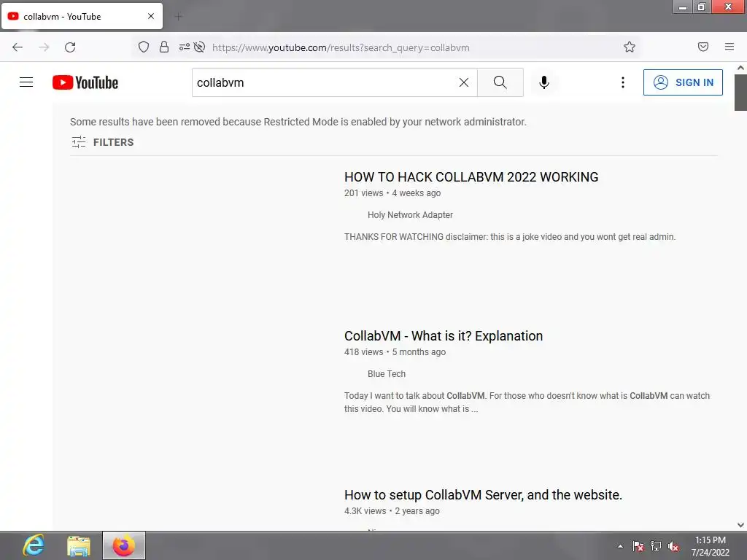Open Firefox application menu

(729, 47)
